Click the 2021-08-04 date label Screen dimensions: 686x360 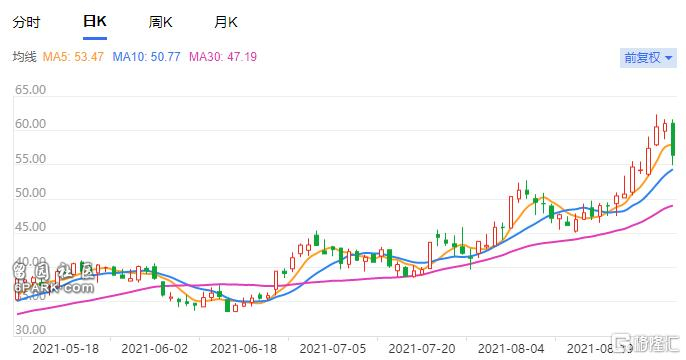click(x=511, y=349)
